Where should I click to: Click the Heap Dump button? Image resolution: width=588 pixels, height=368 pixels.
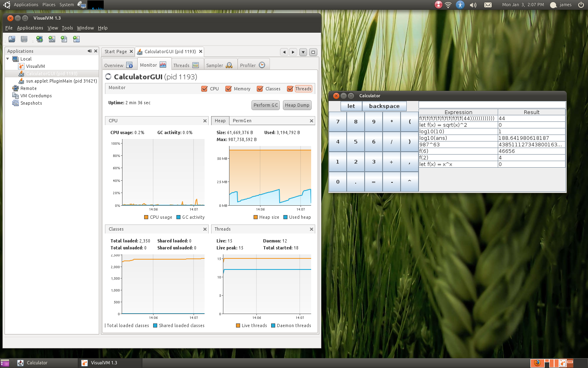297,105
